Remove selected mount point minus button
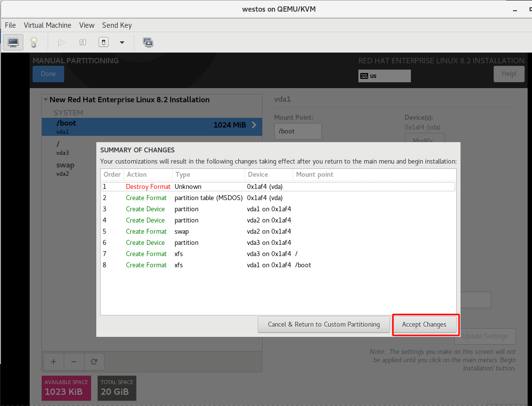Screen dimensions: 532x406 tap(74, 362)
